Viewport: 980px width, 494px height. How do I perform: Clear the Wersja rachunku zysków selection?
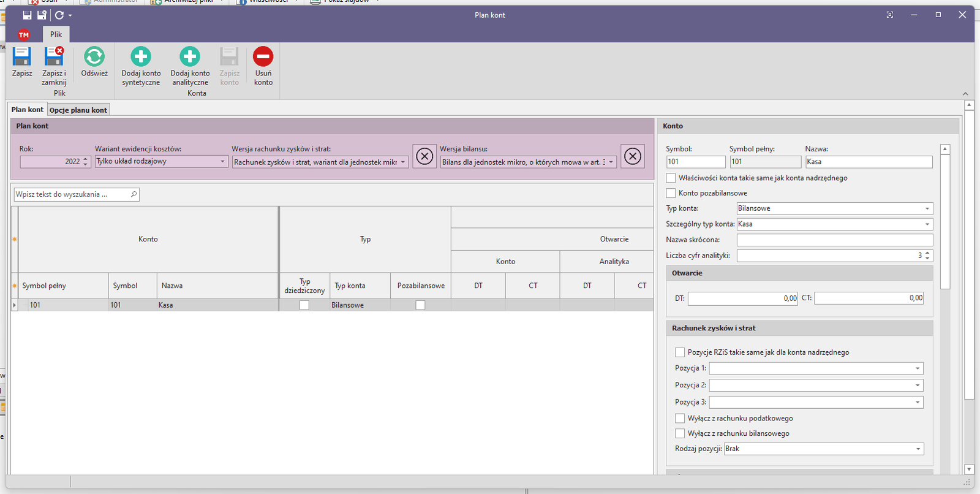pos(424,157)
